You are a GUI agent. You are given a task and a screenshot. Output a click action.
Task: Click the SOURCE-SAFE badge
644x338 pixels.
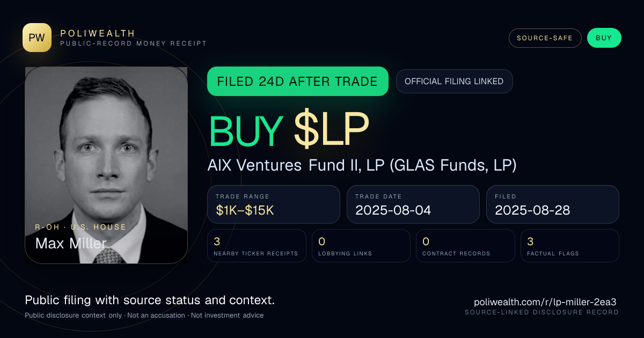545,38
